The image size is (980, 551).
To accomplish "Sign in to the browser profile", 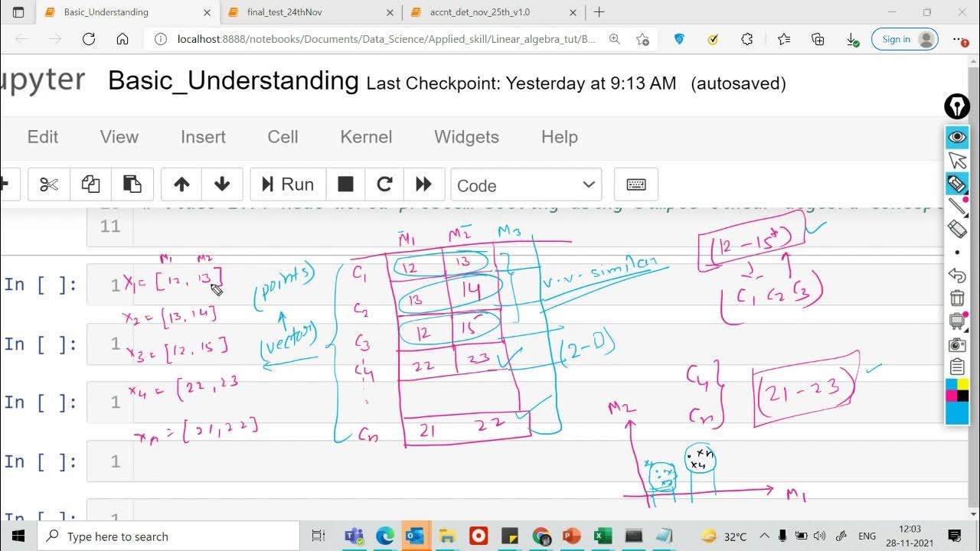I will tap(905, 39).
